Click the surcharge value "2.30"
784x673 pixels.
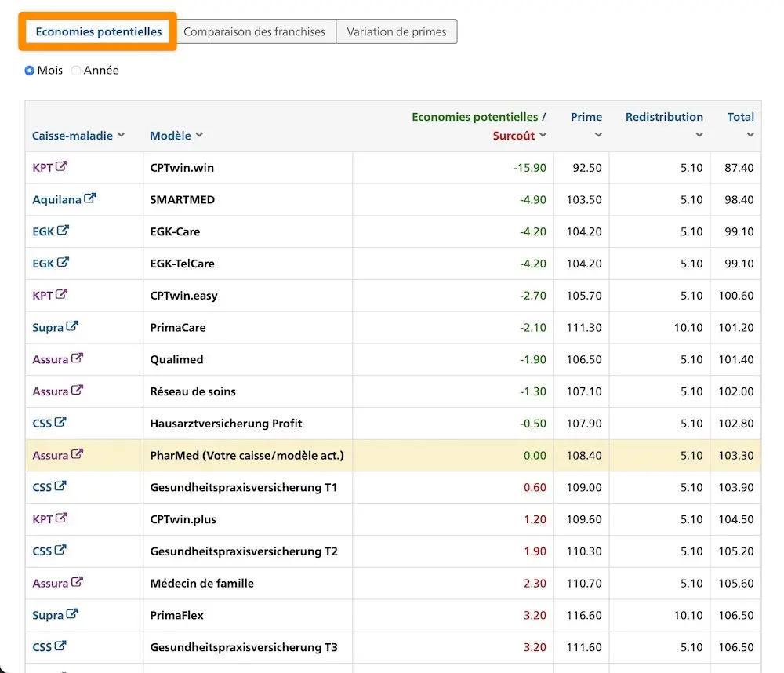[535, 584]
